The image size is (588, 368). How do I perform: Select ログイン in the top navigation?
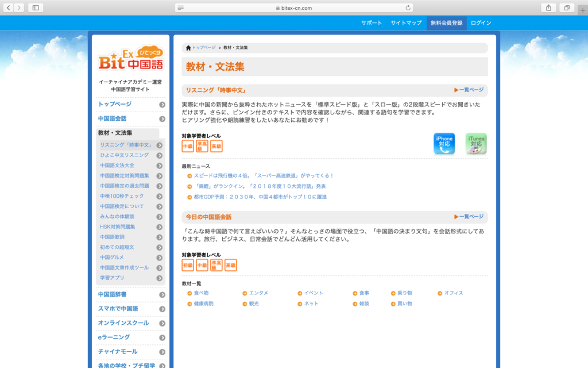(x=481, y=23)
